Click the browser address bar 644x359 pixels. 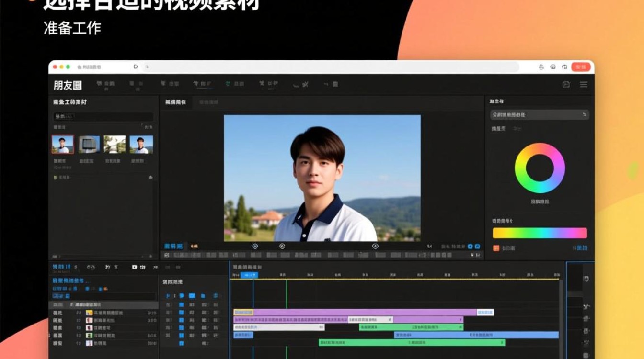(x=331, y=67)
